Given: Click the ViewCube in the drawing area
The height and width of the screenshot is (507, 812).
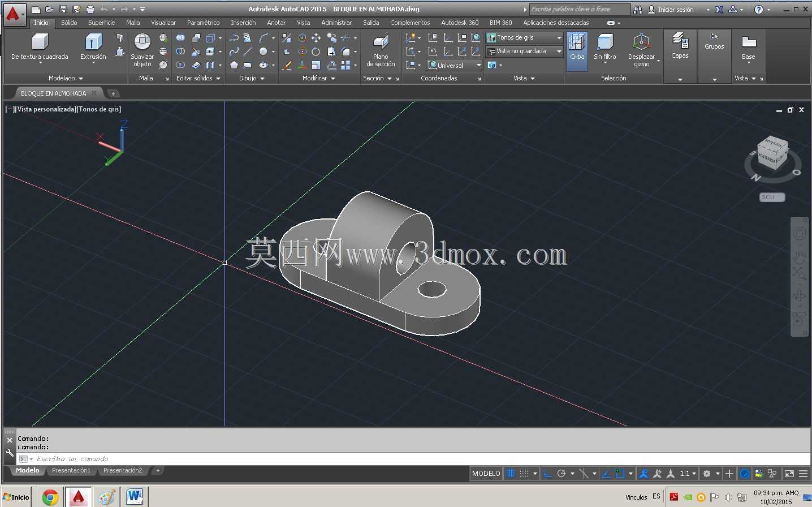Looking at the screenshot, I should click(772, 152).
